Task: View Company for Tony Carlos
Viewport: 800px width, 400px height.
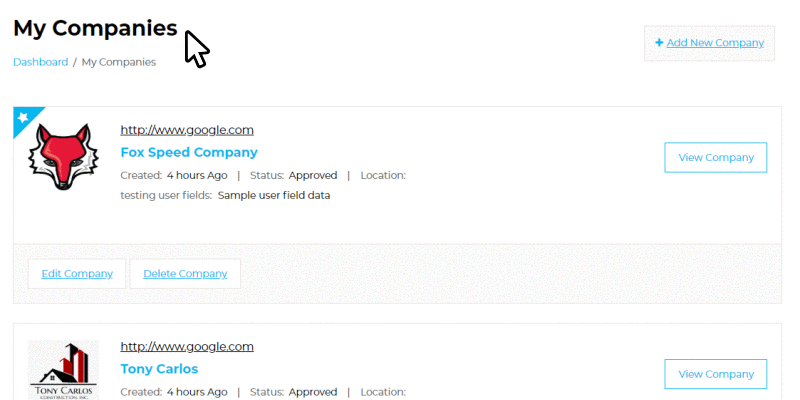Action: [x=715, y=374]
